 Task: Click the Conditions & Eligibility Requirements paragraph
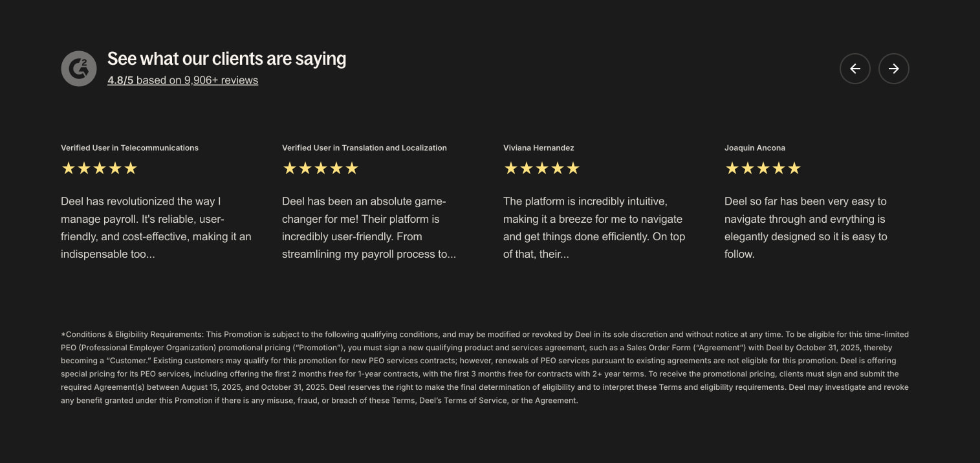[x=485, y=367]
